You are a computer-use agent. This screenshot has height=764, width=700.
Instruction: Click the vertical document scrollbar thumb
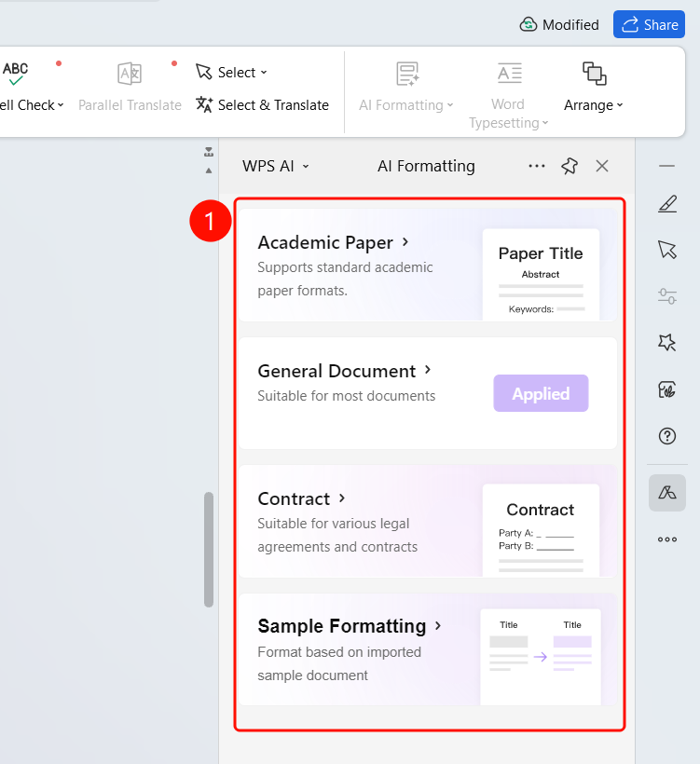pyautogui.click(x=209, y=550)
